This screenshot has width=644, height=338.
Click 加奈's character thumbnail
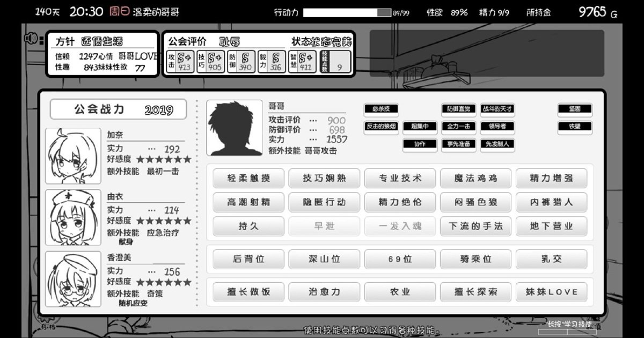click(x=72, y=154)
